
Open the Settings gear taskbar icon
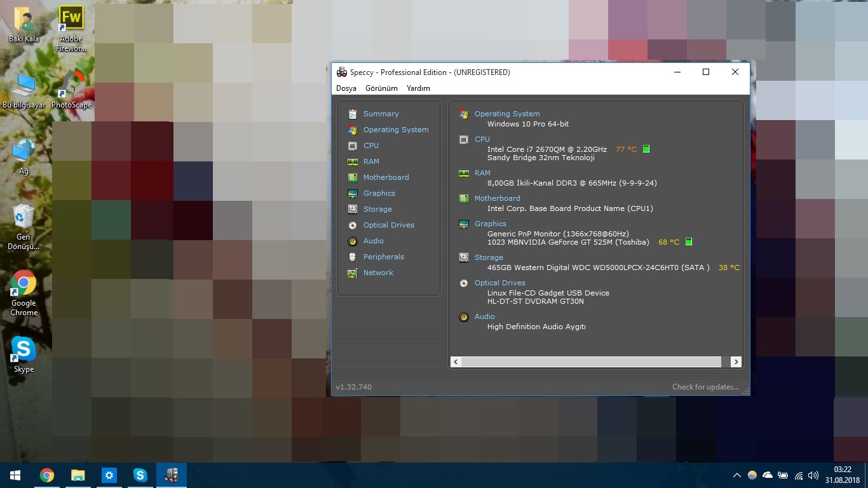(109, 475)
